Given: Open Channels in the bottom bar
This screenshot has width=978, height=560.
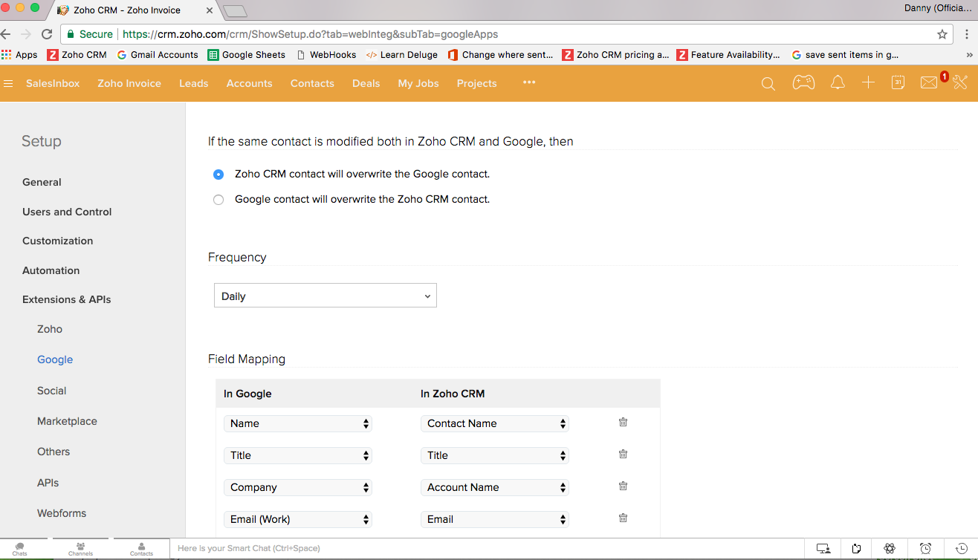Looking at the screenshot, I should coord(80,550).
